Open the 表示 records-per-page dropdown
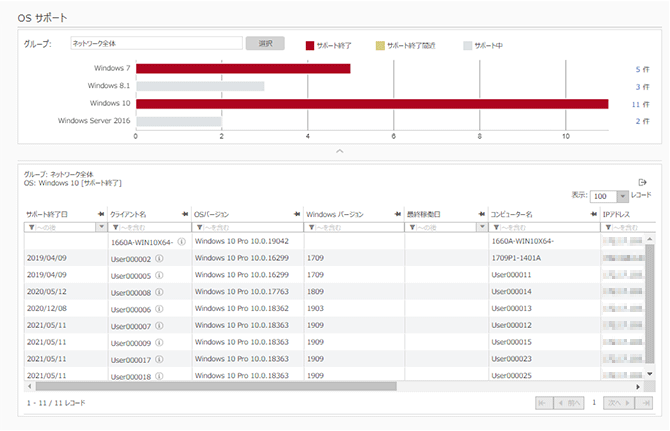Screen dimensions: 670x431 point(608,197)
